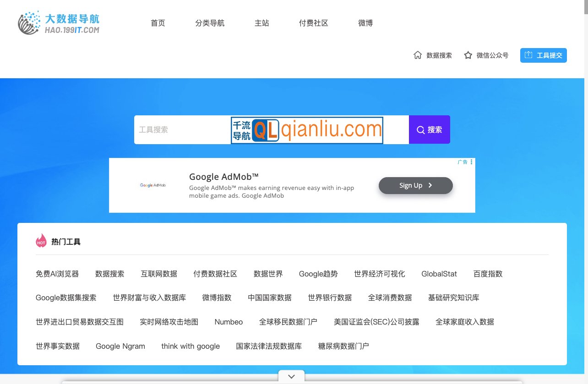Click the Google AdMob logo in the ad
Image resolution: width=588 pixels, height=384 pixels.
(152, 185)
